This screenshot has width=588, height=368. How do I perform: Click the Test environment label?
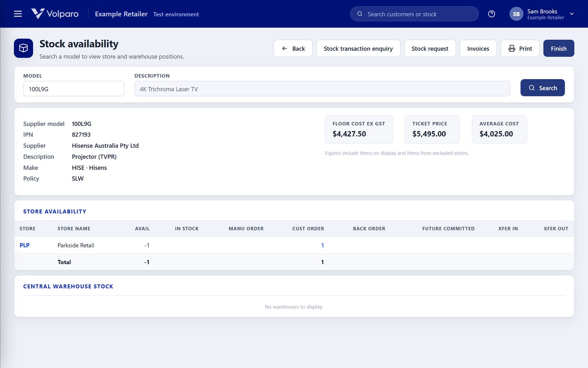tap(176, 14)
